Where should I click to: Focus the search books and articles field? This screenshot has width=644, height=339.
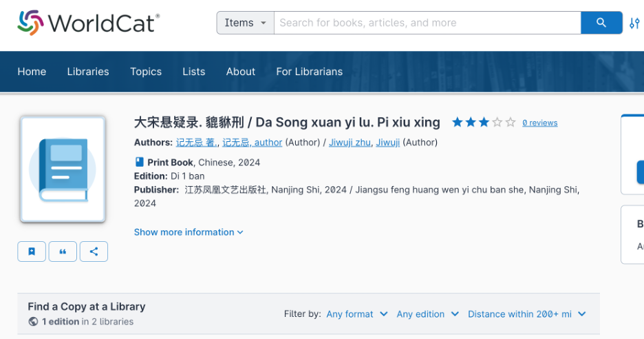click(x=427, y=23)
